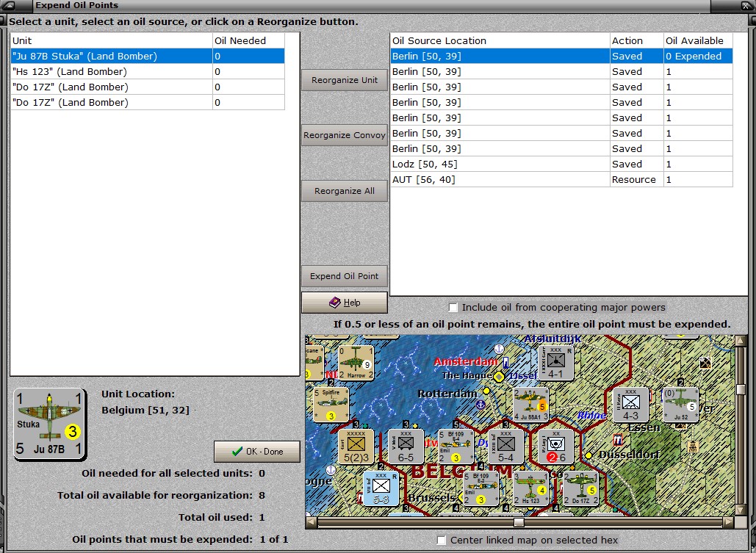Click the pickaxe resource icon on the map
The width and height of the screenshot is (756, 553).
(x=705, y=363)
